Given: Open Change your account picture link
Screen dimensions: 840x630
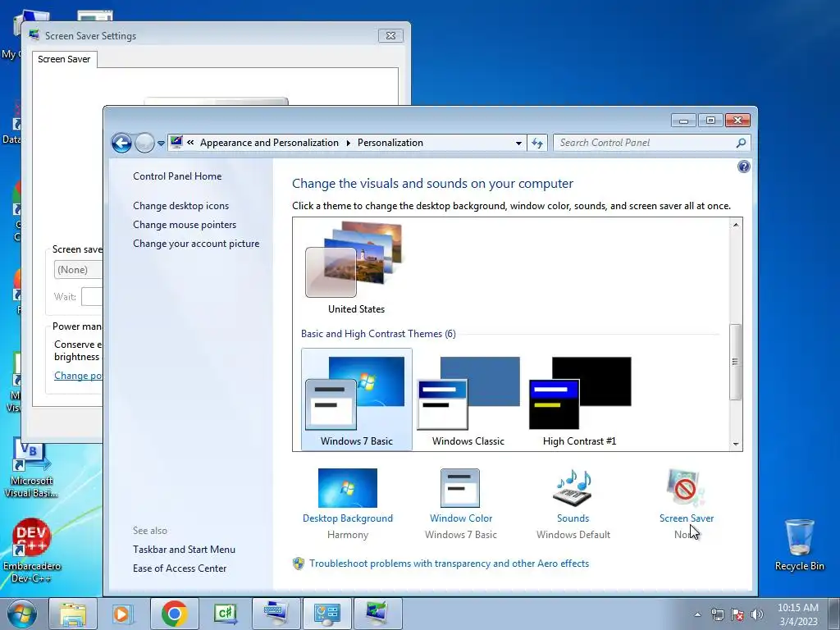Looking at the screenshot, I should 196,243.
